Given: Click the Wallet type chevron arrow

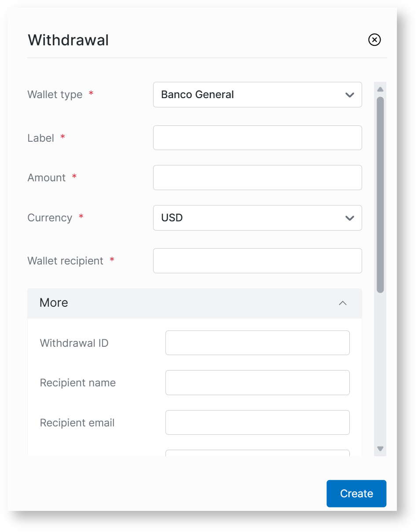Looking at the screenshot, I should click(x=350, y=95).
